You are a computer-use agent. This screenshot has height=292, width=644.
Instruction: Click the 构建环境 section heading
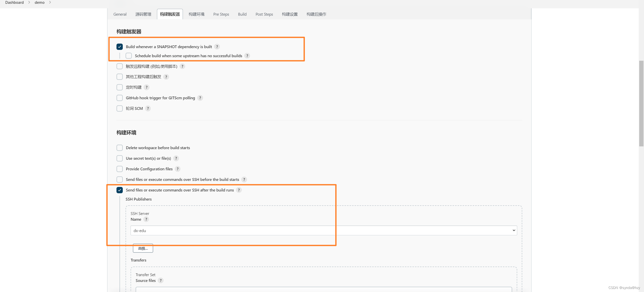pos(126,133)
